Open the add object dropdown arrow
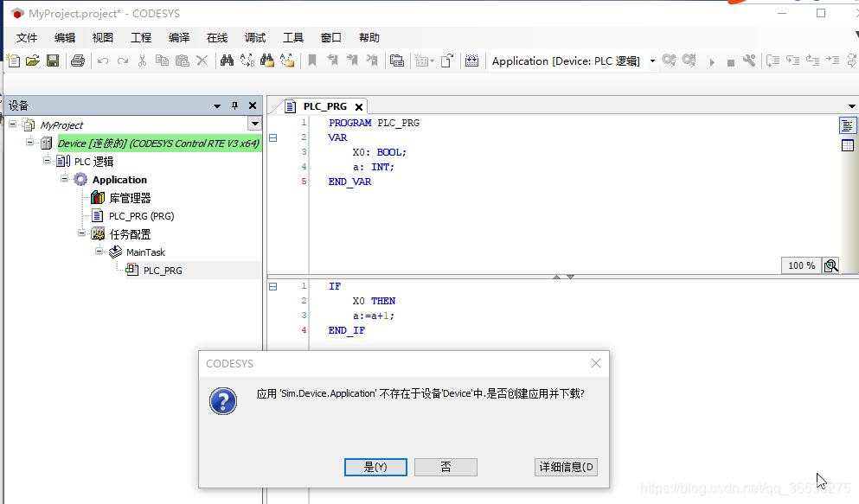This screenshot has height=504, width=859. click(433, 61)
